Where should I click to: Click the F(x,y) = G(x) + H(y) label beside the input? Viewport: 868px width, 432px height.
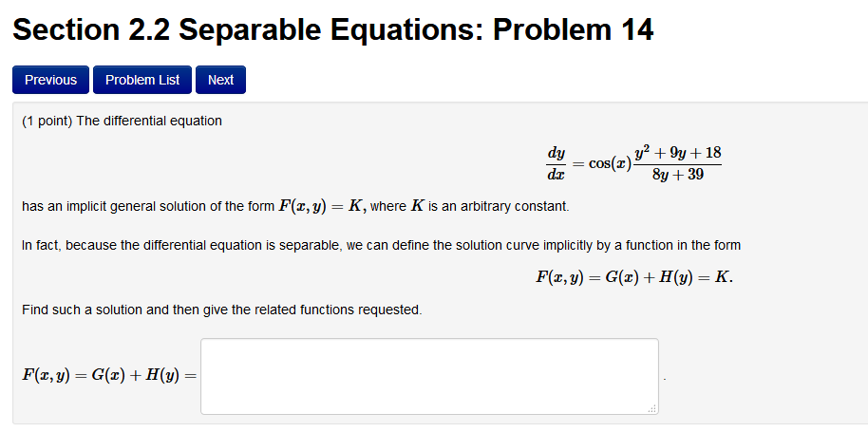(x=109, y=376)
